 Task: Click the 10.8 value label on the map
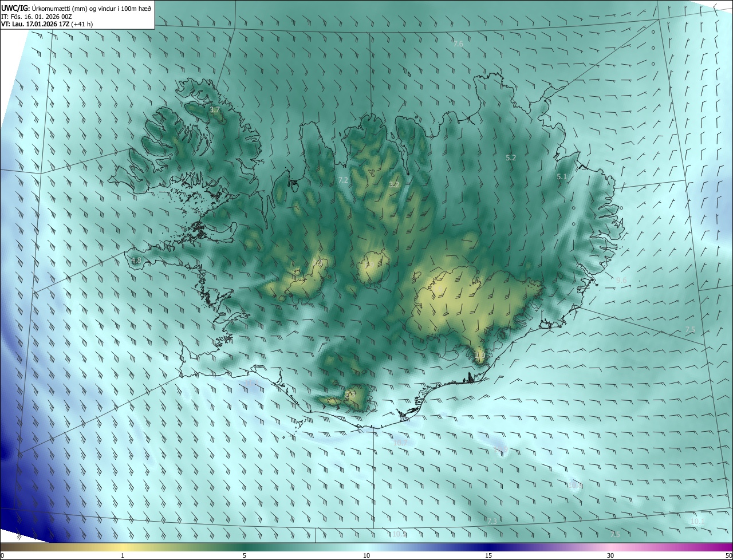pos(576,486)
